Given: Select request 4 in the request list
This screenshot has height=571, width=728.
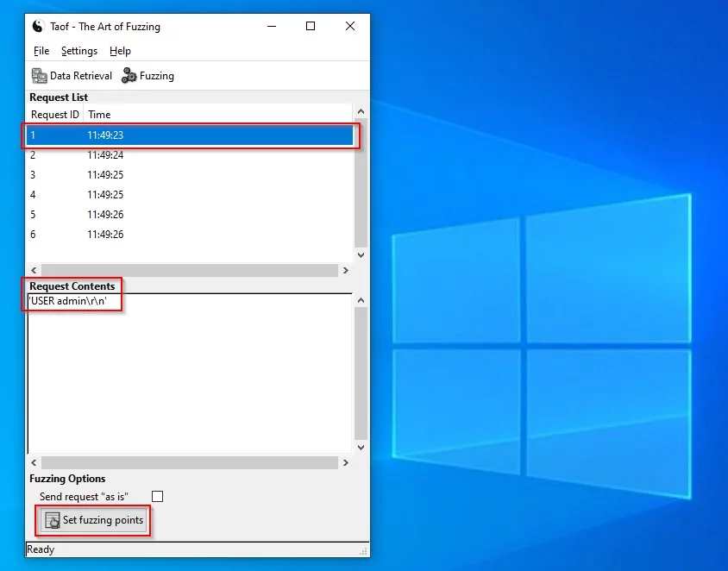Looking at the screenshot, I should click(190, 195).
